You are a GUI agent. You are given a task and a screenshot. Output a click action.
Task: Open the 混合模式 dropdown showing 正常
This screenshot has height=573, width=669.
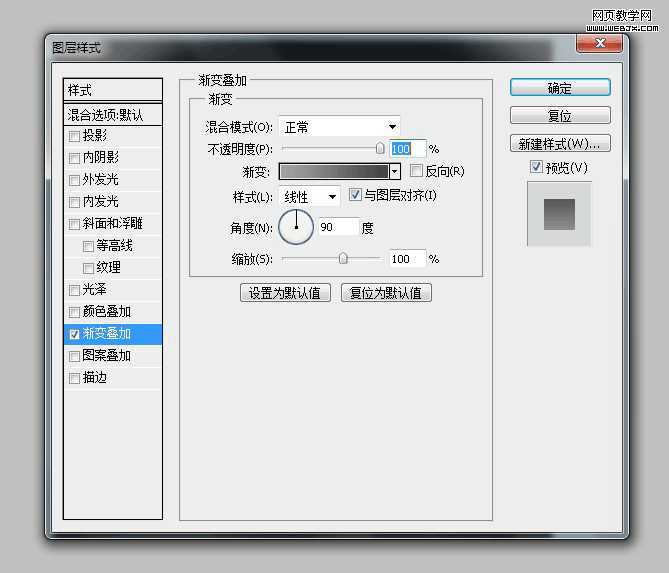tap(340, 127)
